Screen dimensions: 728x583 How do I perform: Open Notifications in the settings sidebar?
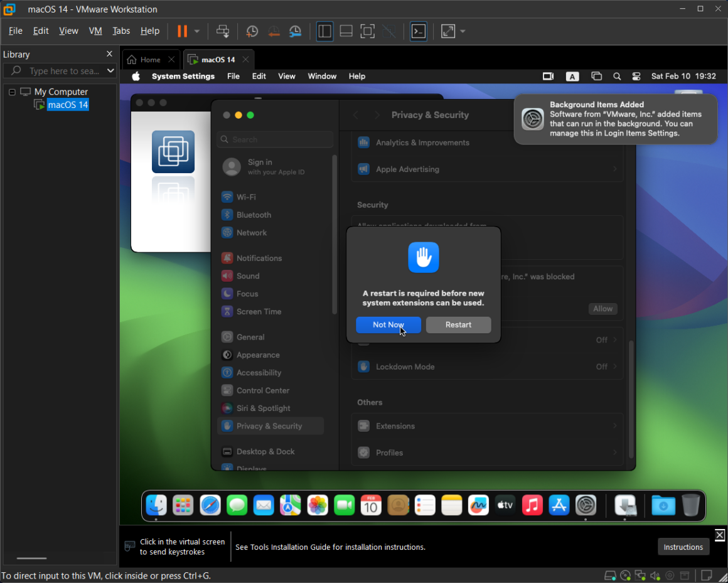coord(270,258)
